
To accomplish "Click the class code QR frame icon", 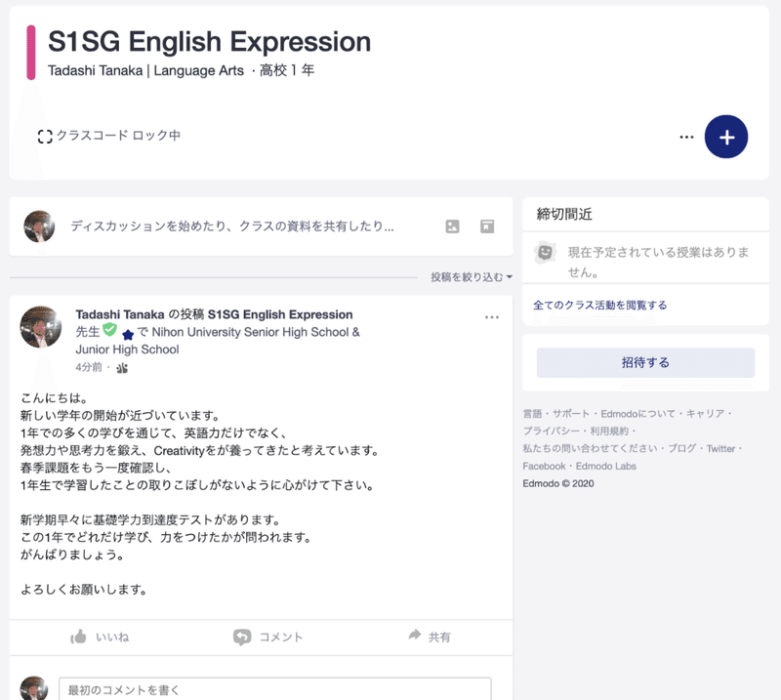I will pos(45,137).
